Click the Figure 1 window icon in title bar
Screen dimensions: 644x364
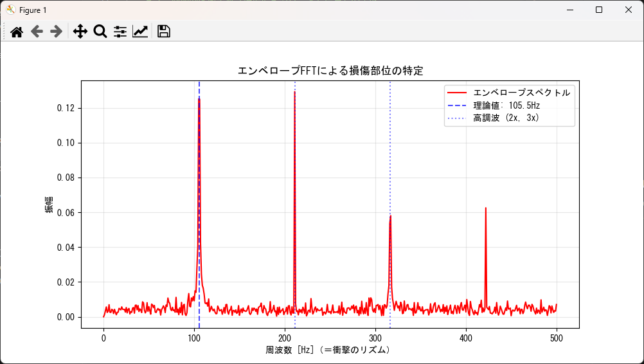(x=11, y=10)
